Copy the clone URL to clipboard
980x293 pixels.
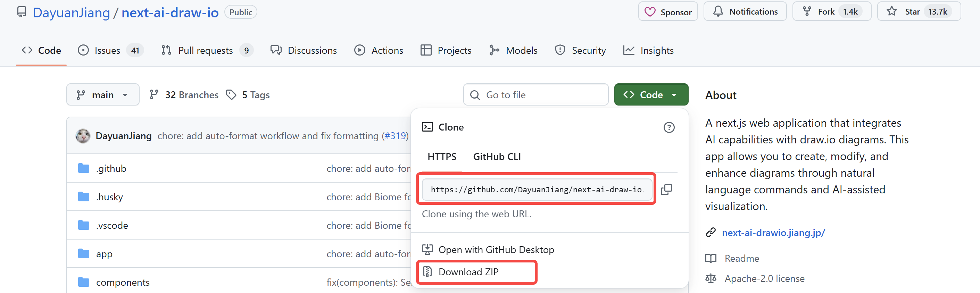tap(666, 189)
